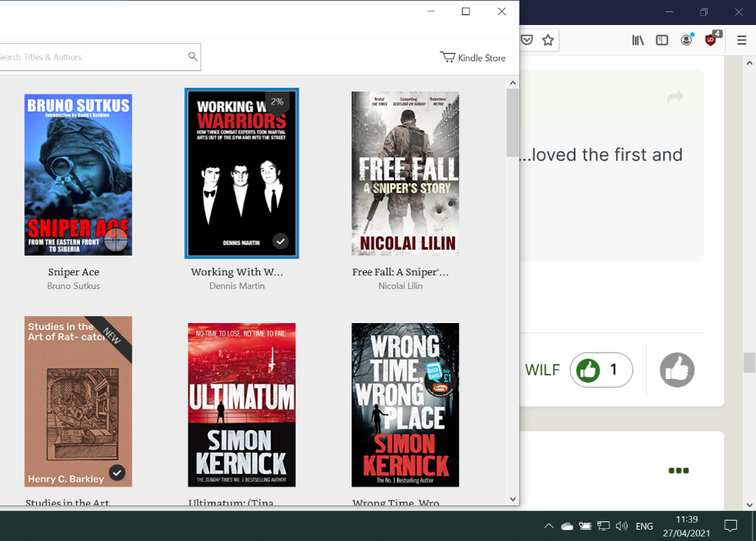Click the network tray icon
The image size is (756, 541).
(x=603, y=526)
